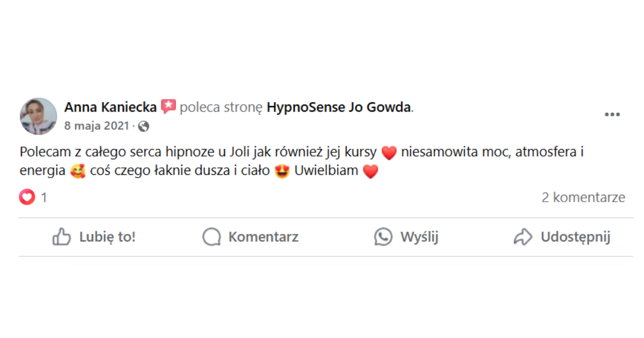This screenshot has height=338, width=644.
Task: Click the "poleca stronę" text in the header
Action: [x=221, y=107]
